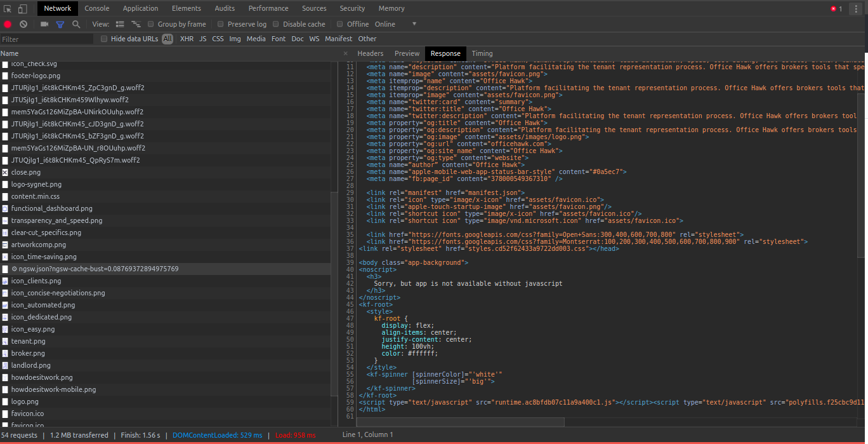This screenshot has height=444, width=868.
Task: Click gear icon of ngsw.json request
Action: pyautogui.click(x=14, y=269)
